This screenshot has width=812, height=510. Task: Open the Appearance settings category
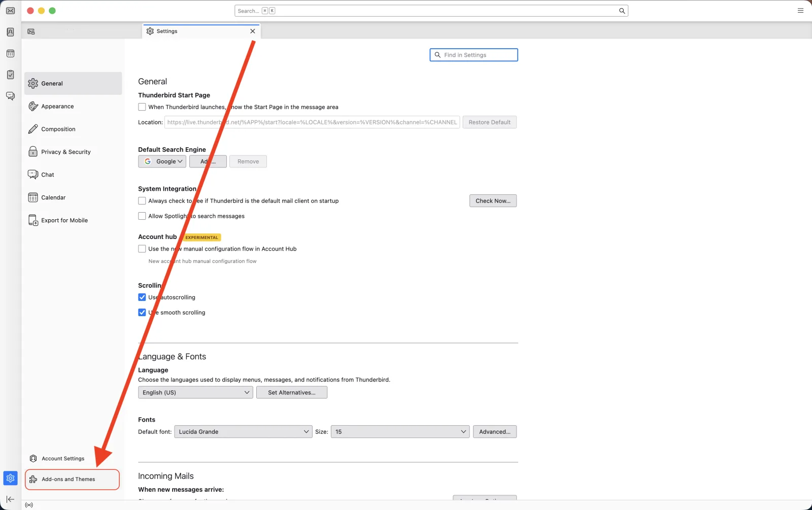(73, 106)
